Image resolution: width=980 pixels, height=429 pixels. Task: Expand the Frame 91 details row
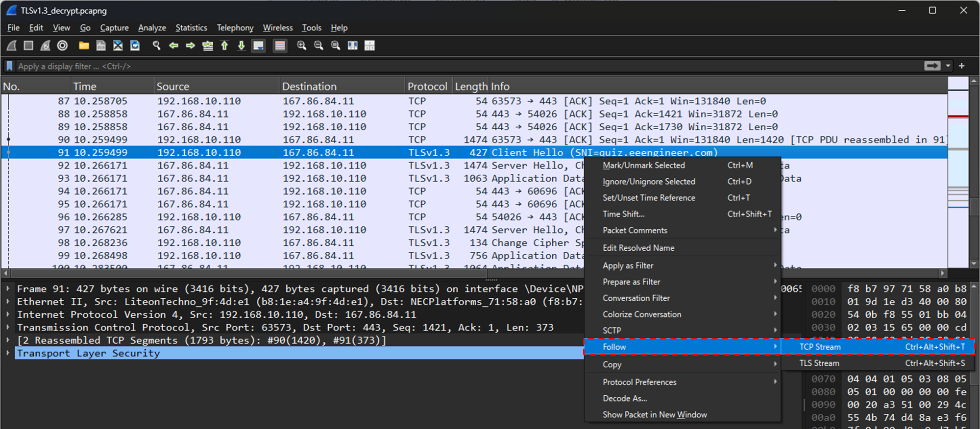[x=8, y=289]
